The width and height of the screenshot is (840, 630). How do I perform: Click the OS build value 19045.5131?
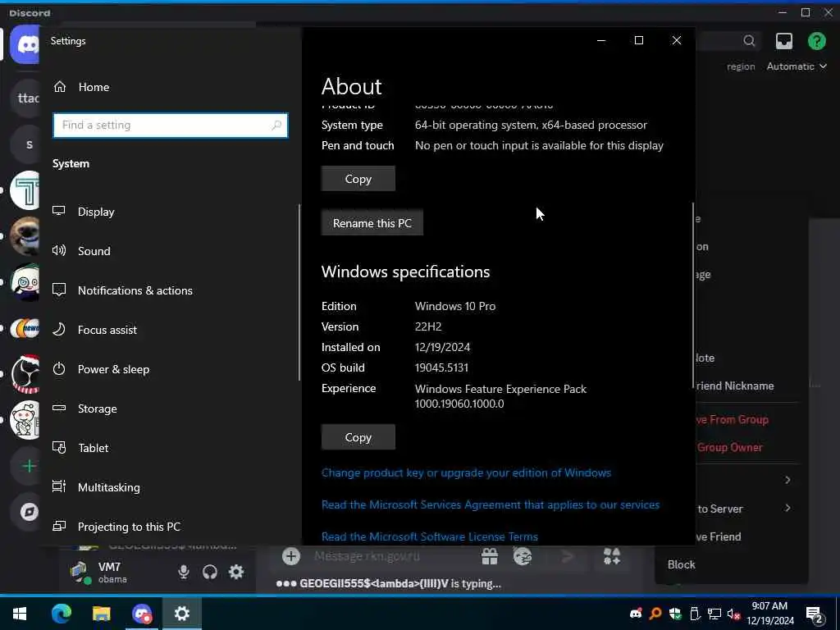441,368
